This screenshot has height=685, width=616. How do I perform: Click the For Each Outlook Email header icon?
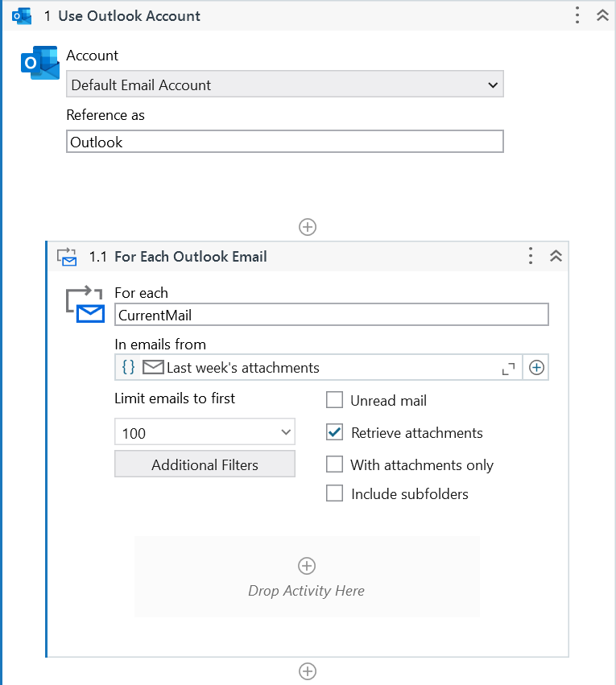[x=67, y=257]
